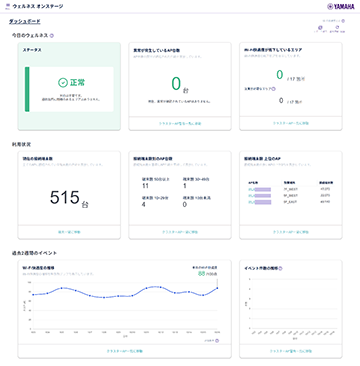
Task: Click help icon beside 今日のウェルネス
Action: [x=52, y=35]
